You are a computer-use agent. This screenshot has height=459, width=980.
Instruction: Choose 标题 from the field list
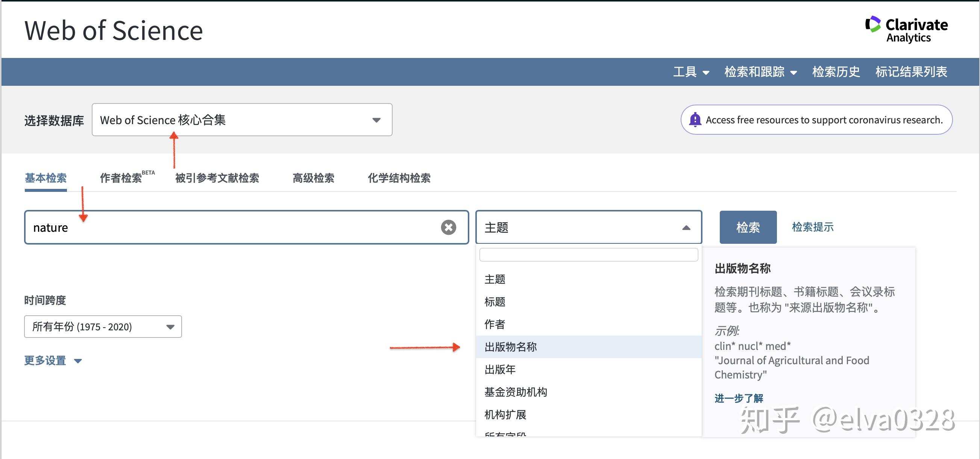pos(589,301)
